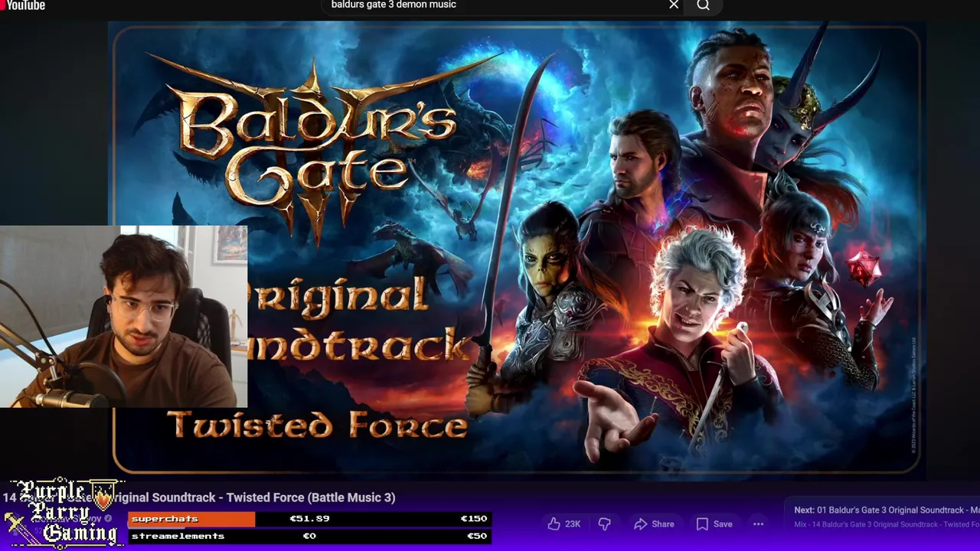
Task: Click the superchats goal progress bar
Action: coord(309,519)
